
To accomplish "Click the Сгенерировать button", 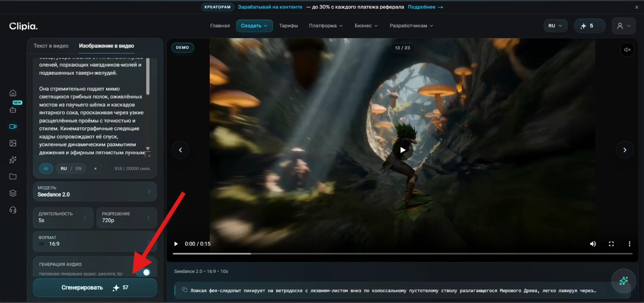I will (95, 288).
